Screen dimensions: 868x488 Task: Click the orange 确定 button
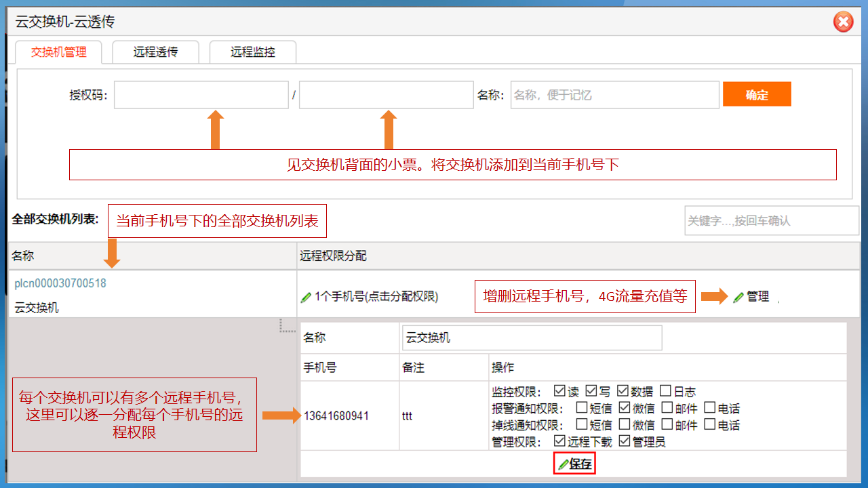tap(757, 95)
